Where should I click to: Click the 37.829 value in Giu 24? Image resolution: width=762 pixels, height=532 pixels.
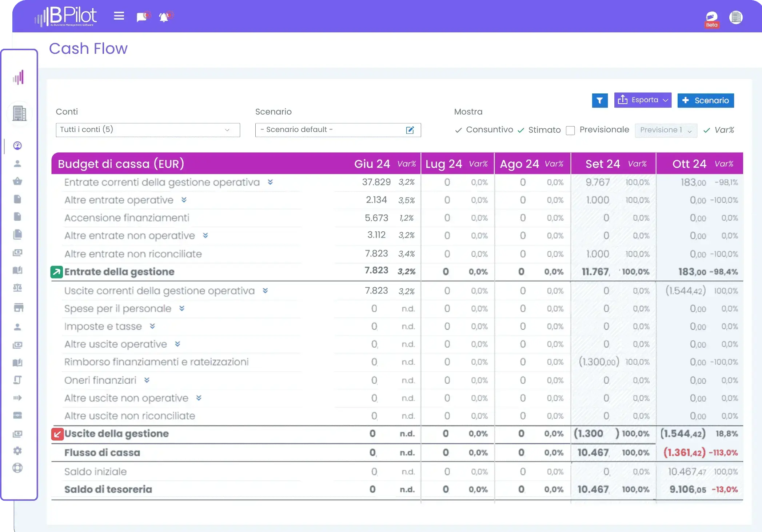(376, 182)
